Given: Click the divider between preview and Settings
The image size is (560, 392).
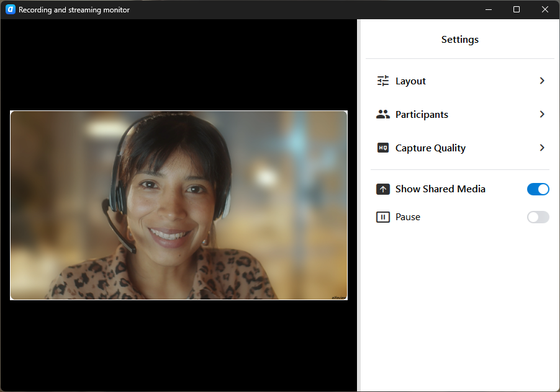Looking at the screenshot, I should [359, 205].
